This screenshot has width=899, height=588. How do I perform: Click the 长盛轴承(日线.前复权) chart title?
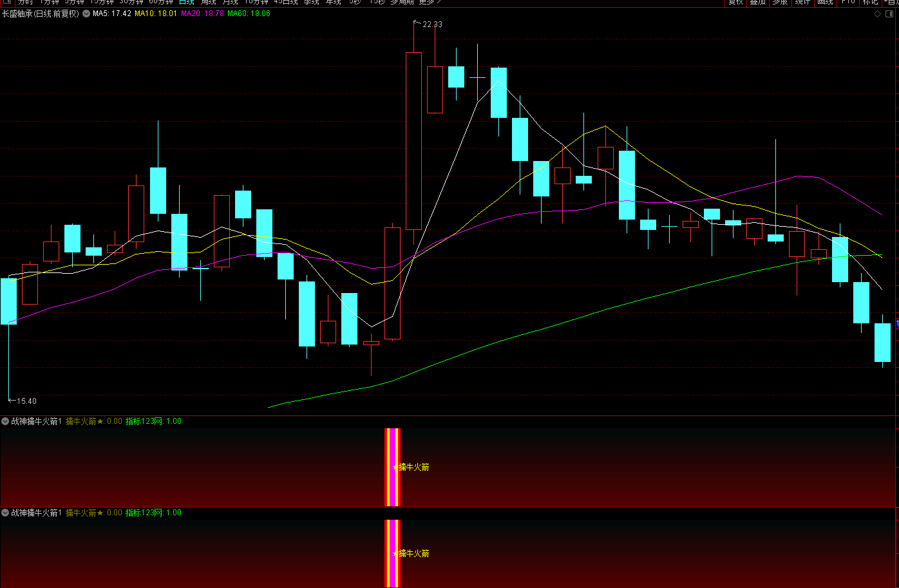[41, 14]
